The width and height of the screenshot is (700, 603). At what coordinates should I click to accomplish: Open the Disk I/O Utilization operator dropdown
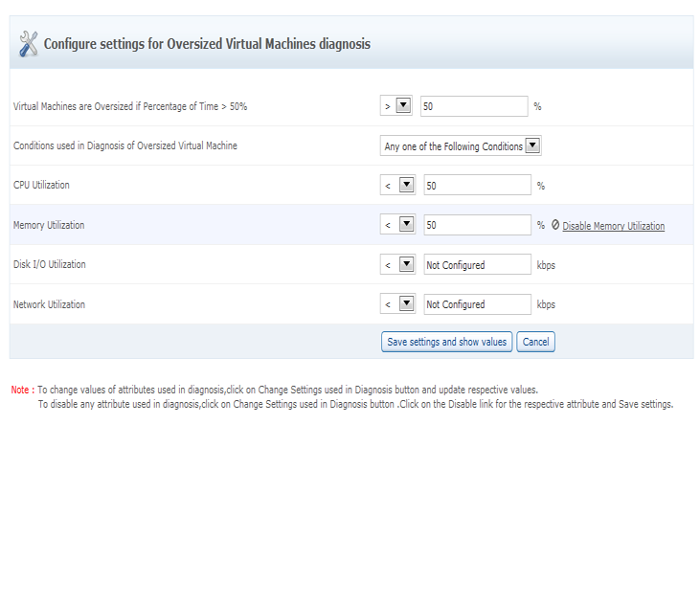click(397, 264)
